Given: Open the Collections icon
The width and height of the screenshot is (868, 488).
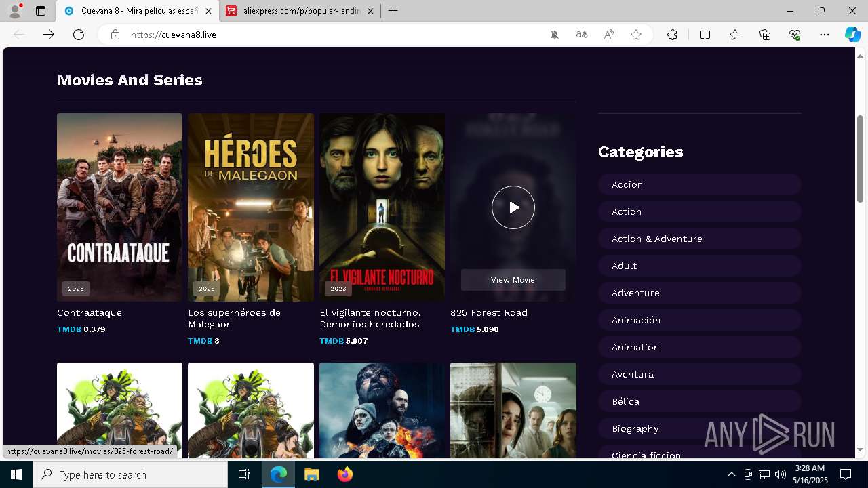Looking at the screenshot, I should pos(765,35).
